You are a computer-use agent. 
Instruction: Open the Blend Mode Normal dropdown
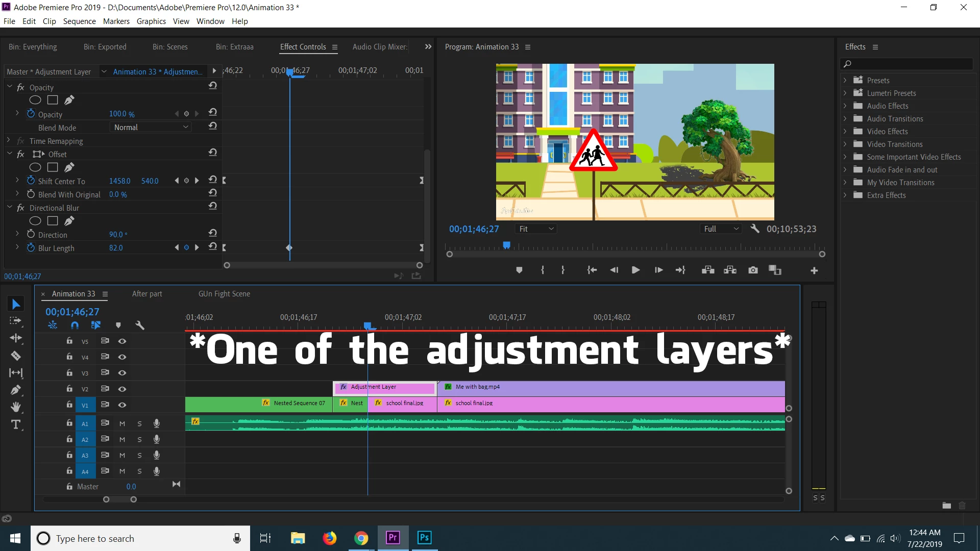(151, 128)
